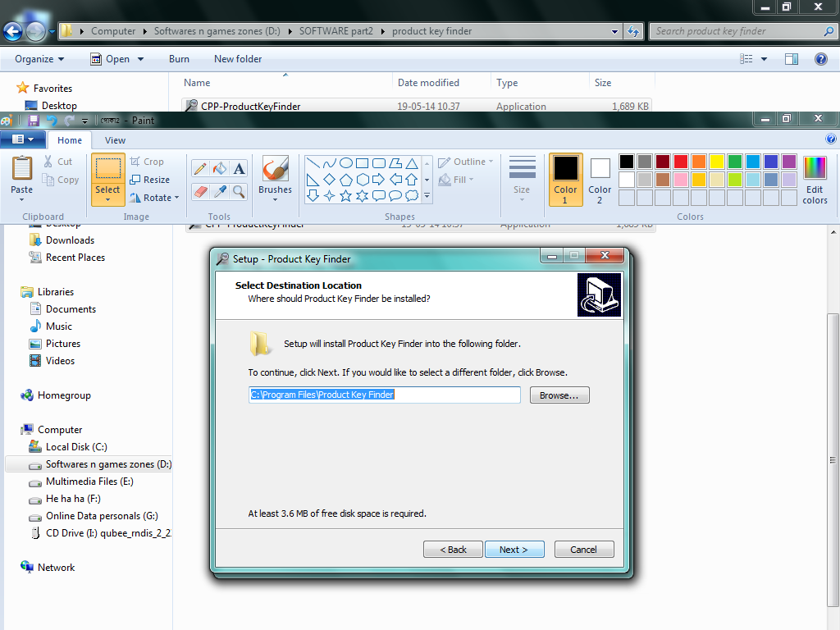This screenshot has height=630, width=840.
Task: Choose the Oval shape in Shapes gallery
Action: pos(346,163)
